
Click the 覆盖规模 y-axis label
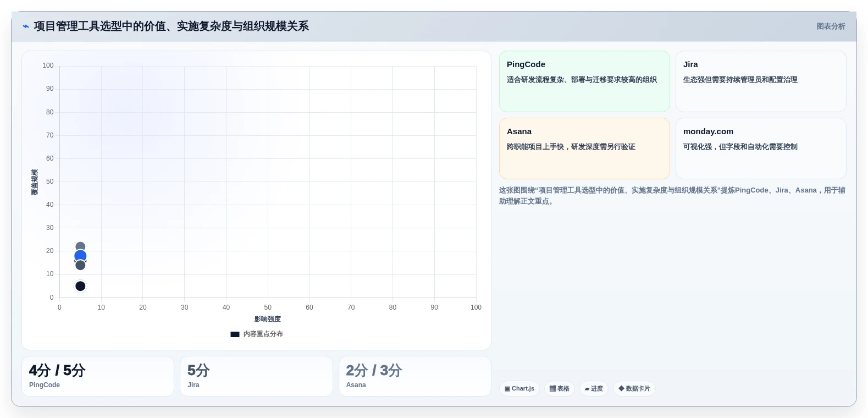(x=35, y=182)
